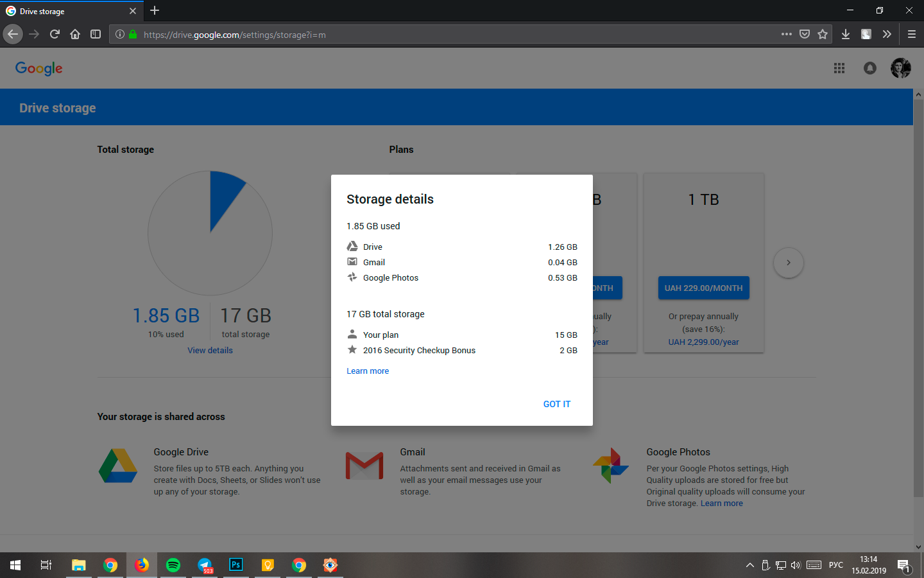This screenshot has height=578, width=924.
Task: Go back to the previous page
Action: (13, 34)
